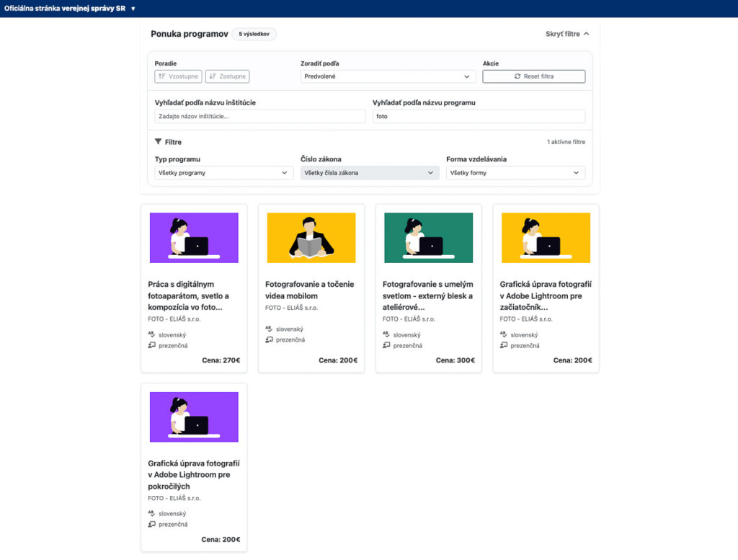Click the institution name search field

(x=259, y=116)
